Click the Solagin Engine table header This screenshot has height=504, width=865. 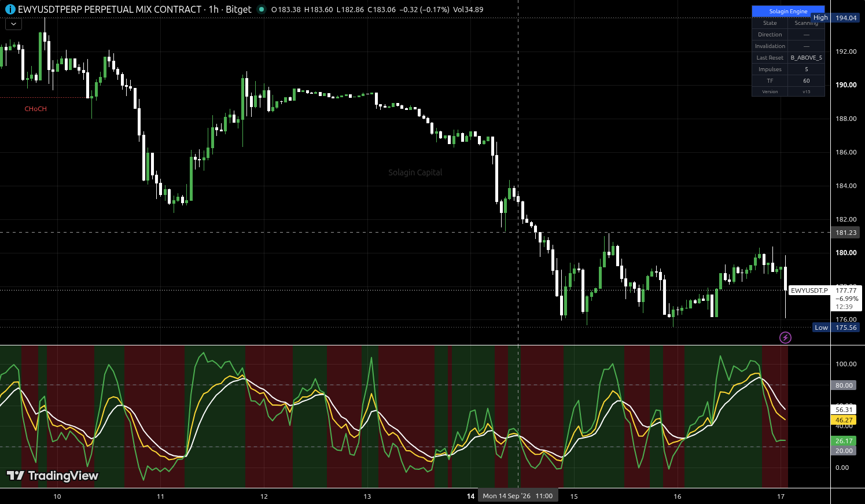click(x=788, y=11)
